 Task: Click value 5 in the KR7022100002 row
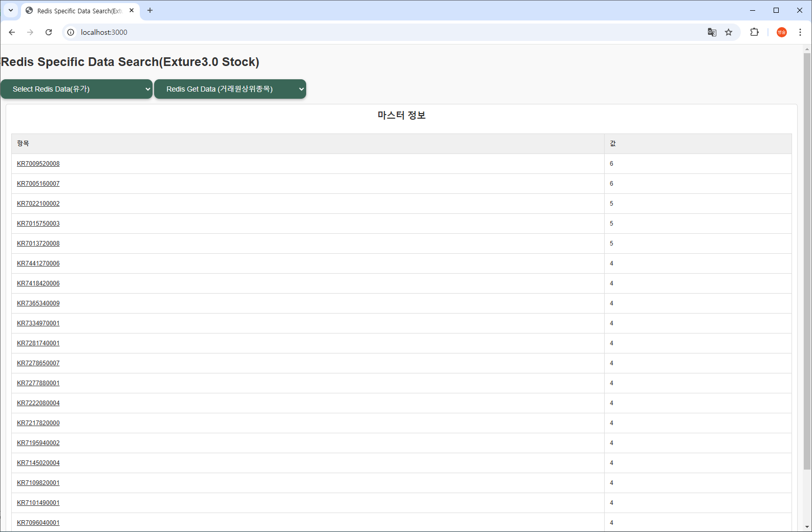click(x=611, y=204)
